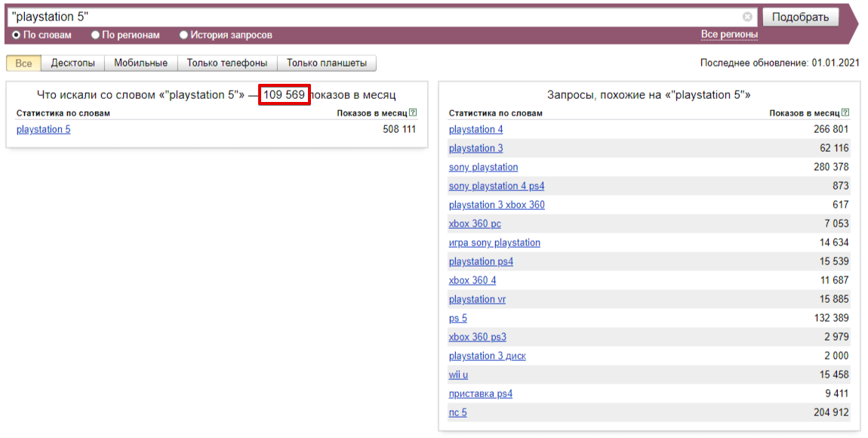Viewport: 868px width, 438px height.
Task: Open the "sony playstation" similar query link
Action: click(483, 168)
